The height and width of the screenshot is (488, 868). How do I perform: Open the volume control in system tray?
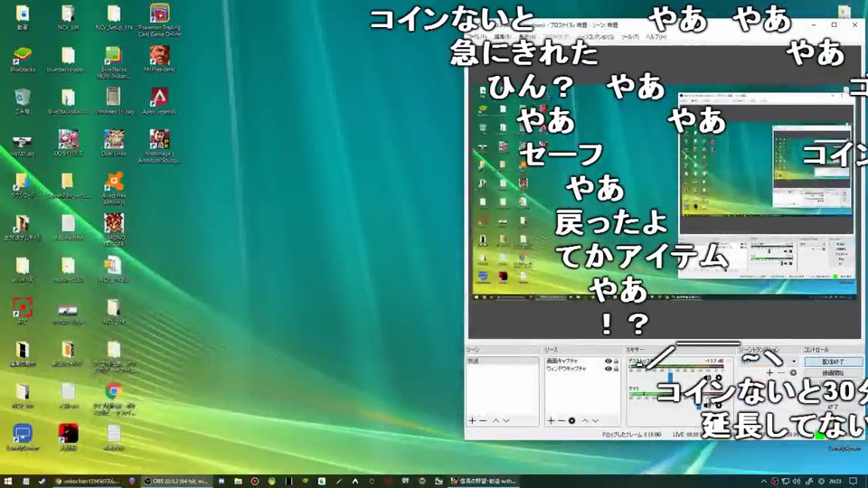[797, 482]
